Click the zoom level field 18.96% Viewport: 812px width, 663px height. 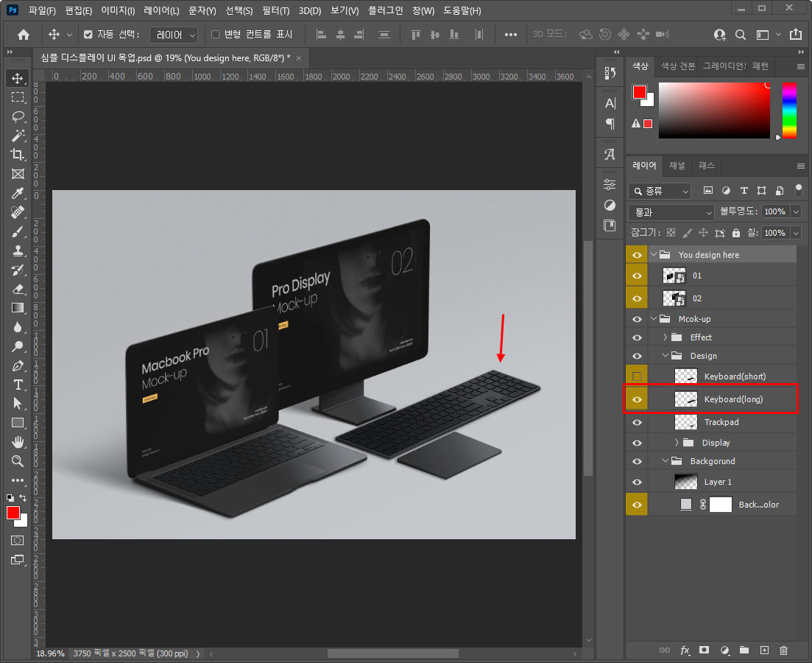coord(50,653)
